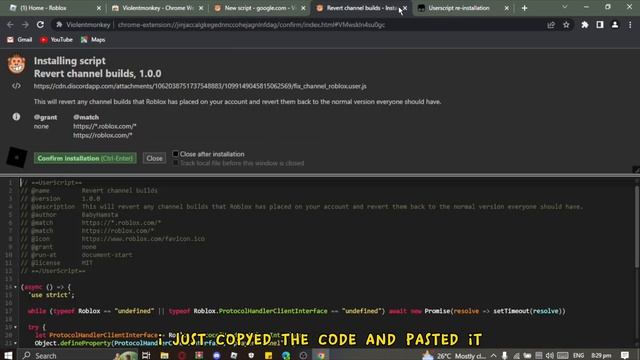Open the Extensions puzzle icon
The image size is (640, 360).
(x=585, y=25)
